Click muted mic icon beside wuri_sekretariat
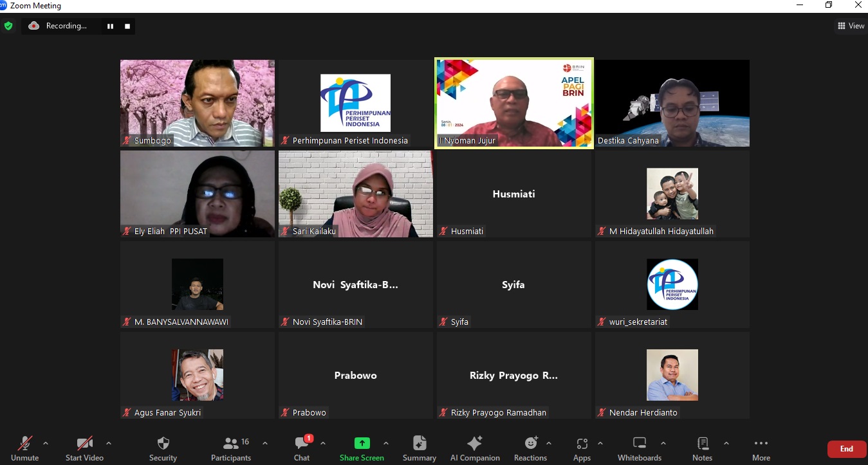 [602, 322]
